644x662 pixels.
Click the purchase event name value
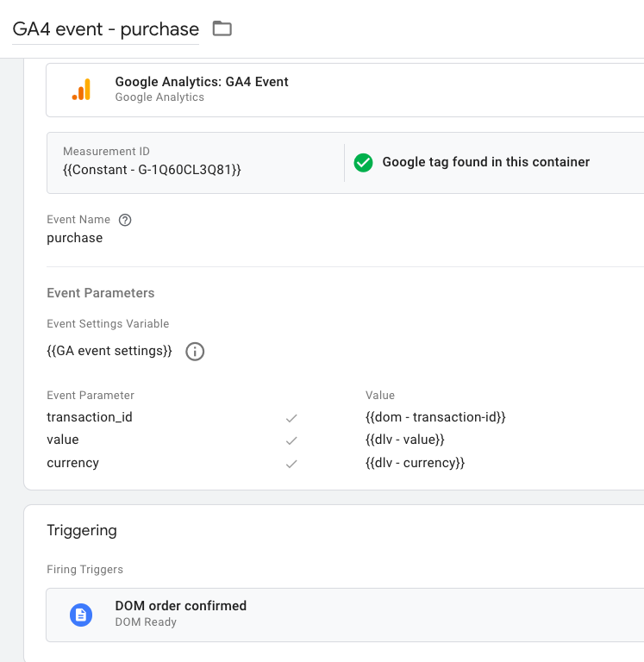[75, 238]
